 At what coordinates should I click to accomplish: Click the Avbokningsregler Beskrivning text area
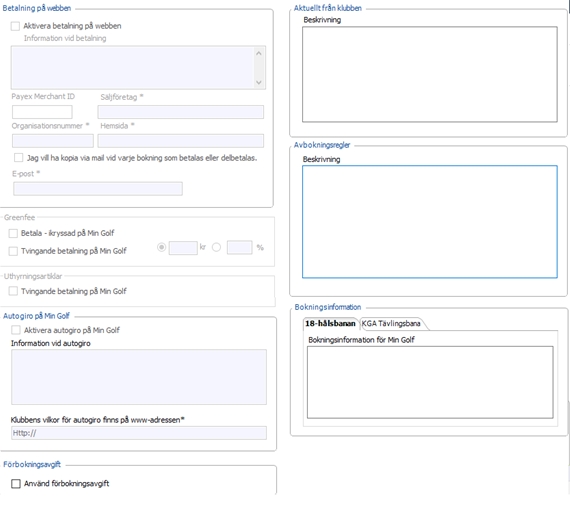coord(430,222)
